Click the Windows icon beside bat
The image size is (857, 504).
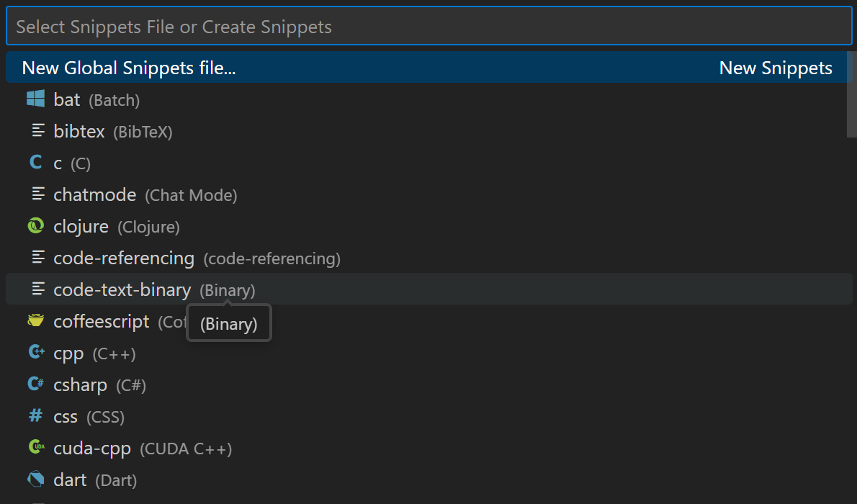click(35, 99)
